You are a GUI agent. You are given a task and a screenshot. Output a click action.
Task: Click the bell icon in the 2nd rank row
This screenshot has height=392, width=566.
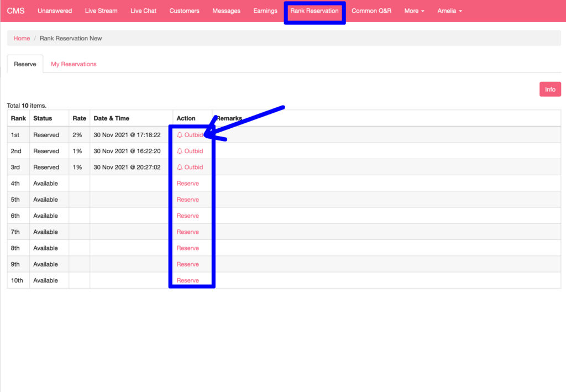[x=180, y=151]
